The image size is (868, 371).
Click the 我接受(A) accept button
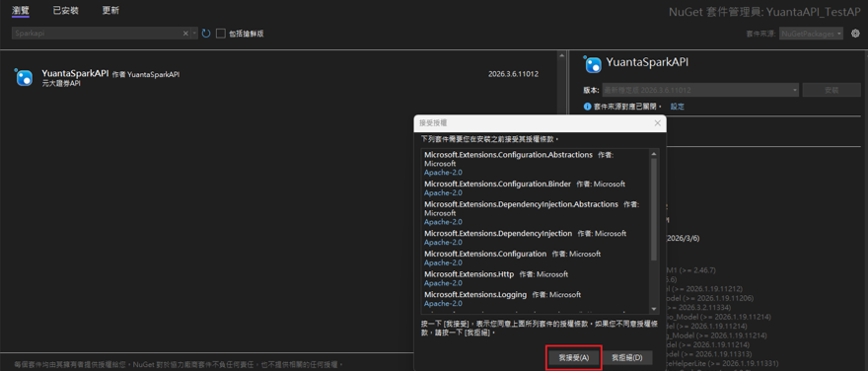tap(573, 358)
